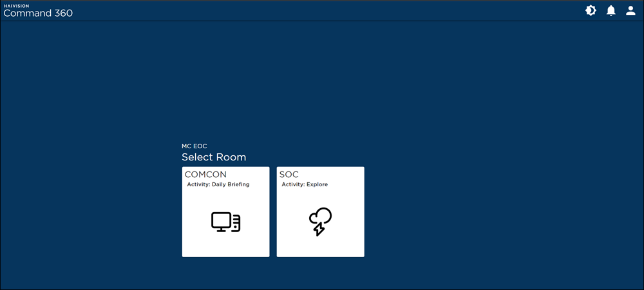
Task: Click the lightning bolt under the SOC cloud
Action: click(x=318, y=229)
